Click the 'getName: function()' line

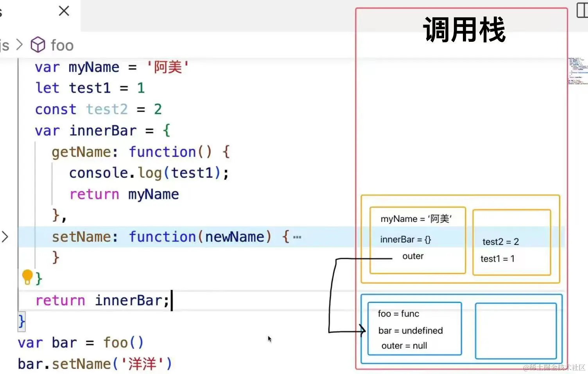coord(141,152)
